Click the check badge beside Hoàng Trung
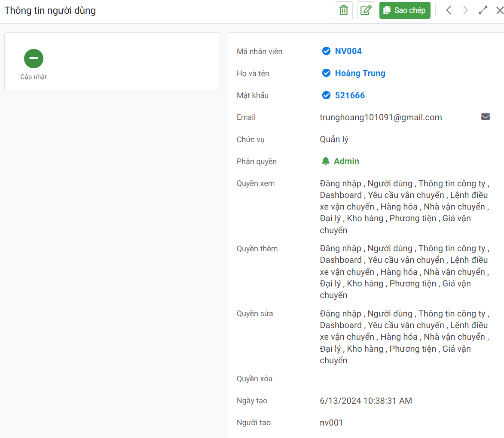 coord(326,73)
